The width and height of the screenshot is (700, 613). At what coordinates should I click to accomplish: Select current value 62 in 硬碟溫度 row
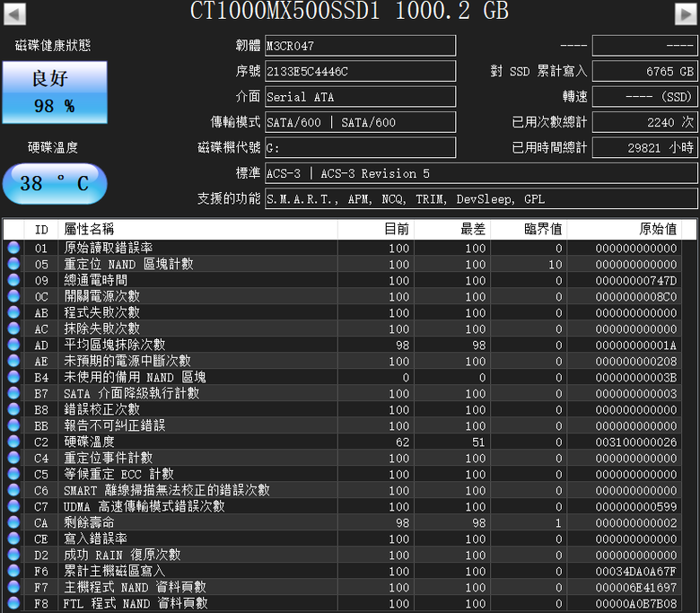click(x=402, y=442)
